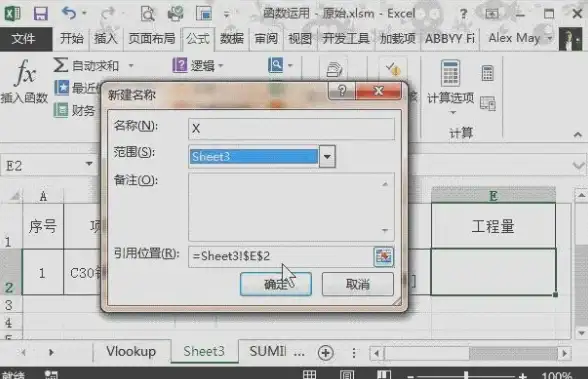Click the Error Checking icon
This screenshot has width=588, height=379.
[393, 68]
